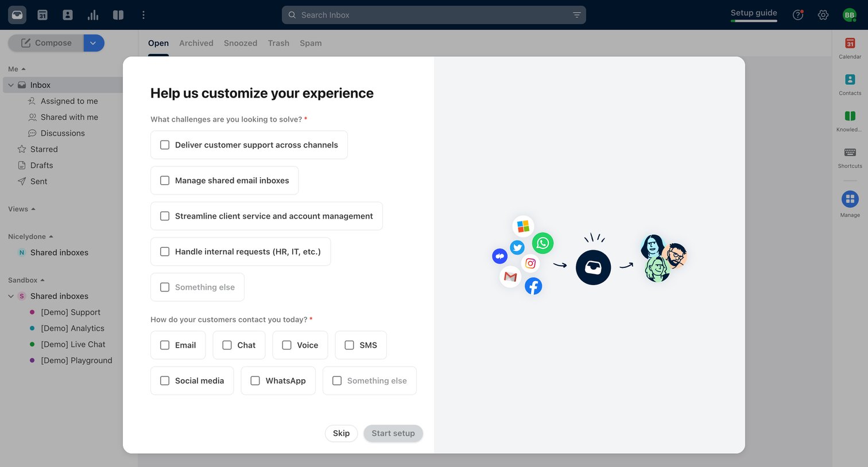Image resolution: width=868 pixels, height=467 pixels.
Task: Collapse the Me section
Action: click(17, 69)
